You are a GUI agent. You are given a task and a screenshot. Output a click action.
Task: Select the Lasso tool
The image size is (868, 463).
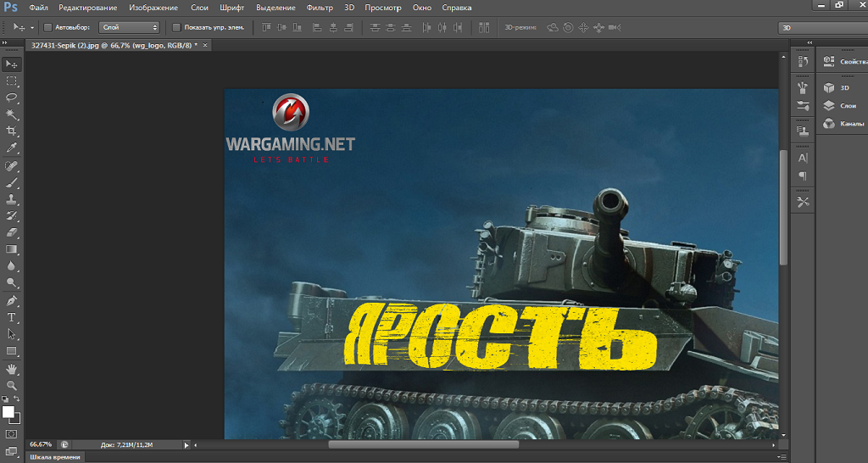click(12, 98)
